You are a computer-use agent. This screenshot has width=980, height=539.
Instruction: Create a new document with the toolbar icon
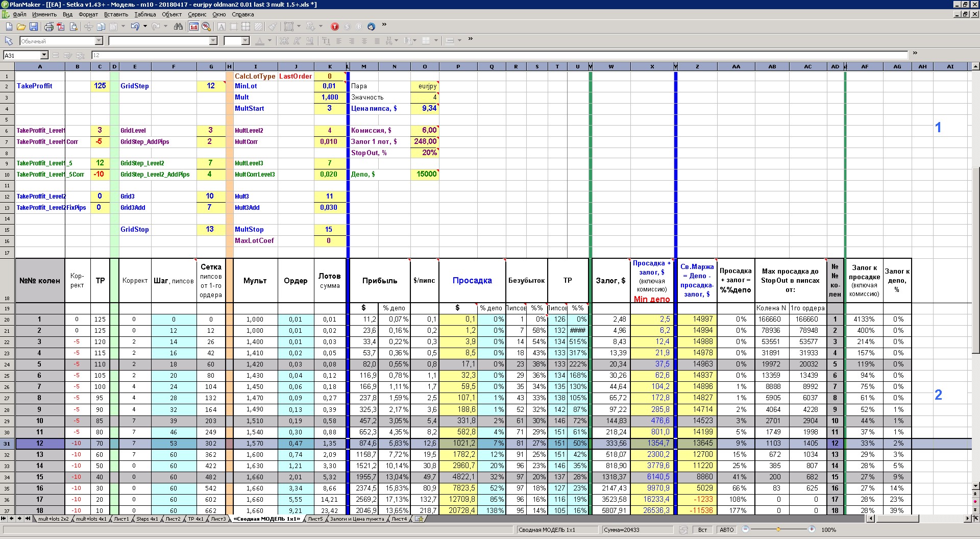click(9, 27)
